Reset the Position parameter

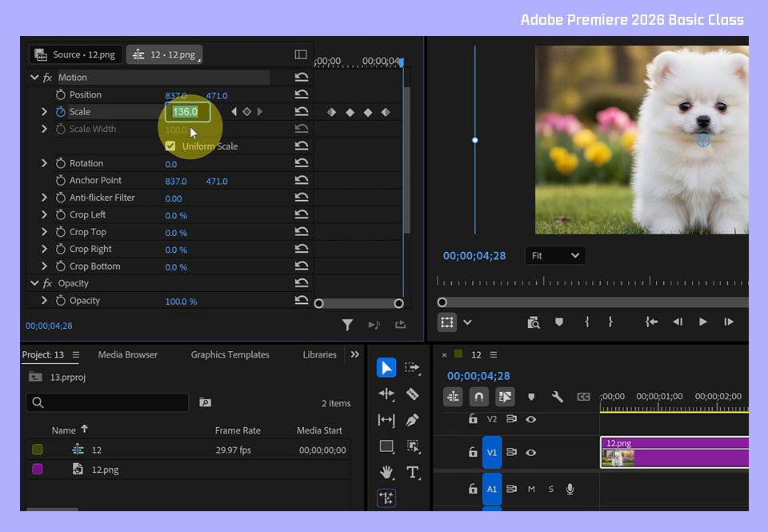pos(302,94)
